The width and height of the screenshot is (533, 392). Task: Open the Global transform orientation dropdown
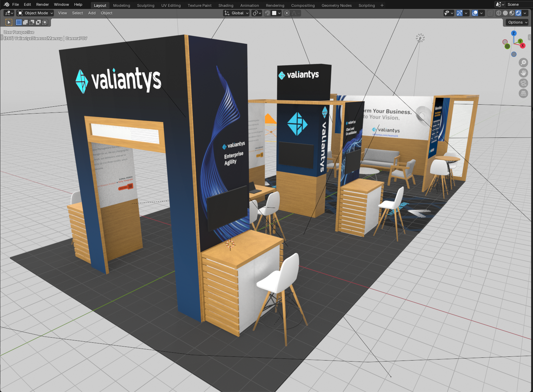pyautogui.click(x=236, y=13)
